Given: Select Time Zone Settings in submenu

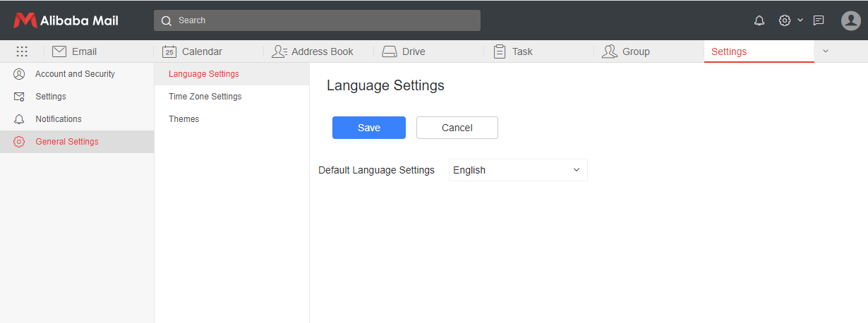Looking at the screenshot, I should (x=205, y=97).
